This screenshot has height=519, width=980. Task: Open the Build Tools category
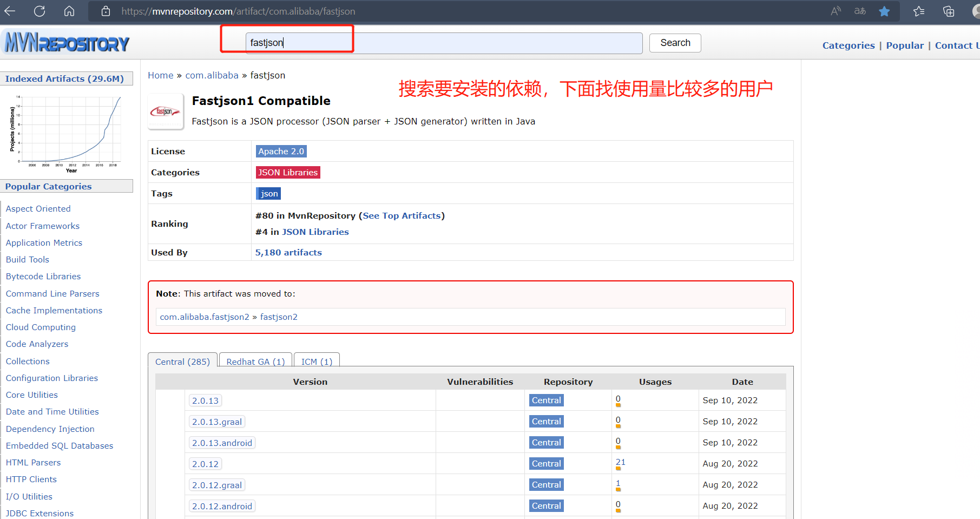pos(27,259)
